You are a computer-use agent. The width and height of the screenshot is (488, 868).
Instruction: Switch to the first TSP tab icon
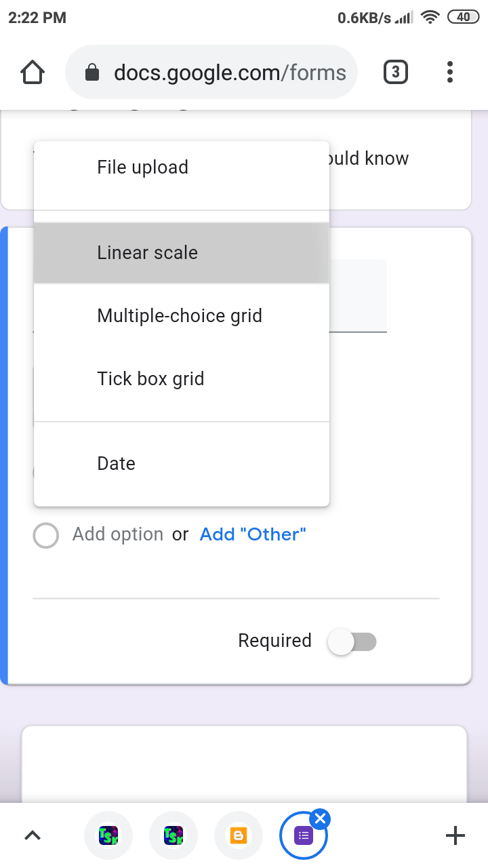pos(108,835)
